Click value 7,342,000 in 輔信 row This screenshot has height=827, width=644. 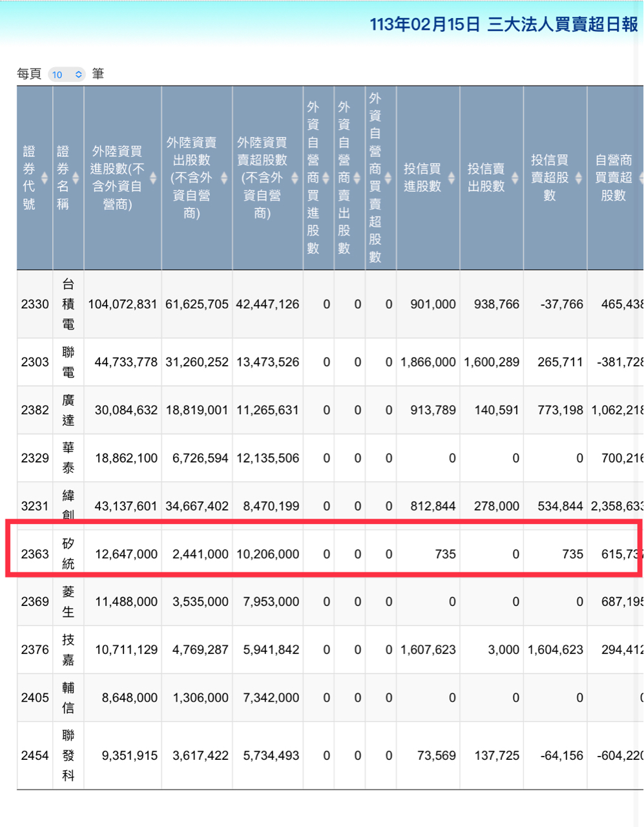[x=271, y=698]
